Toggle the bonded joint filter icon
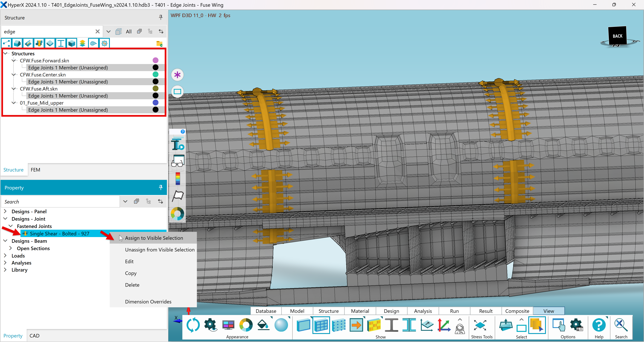Viewport: 644px width, 342px height. [x=28, y=43]
